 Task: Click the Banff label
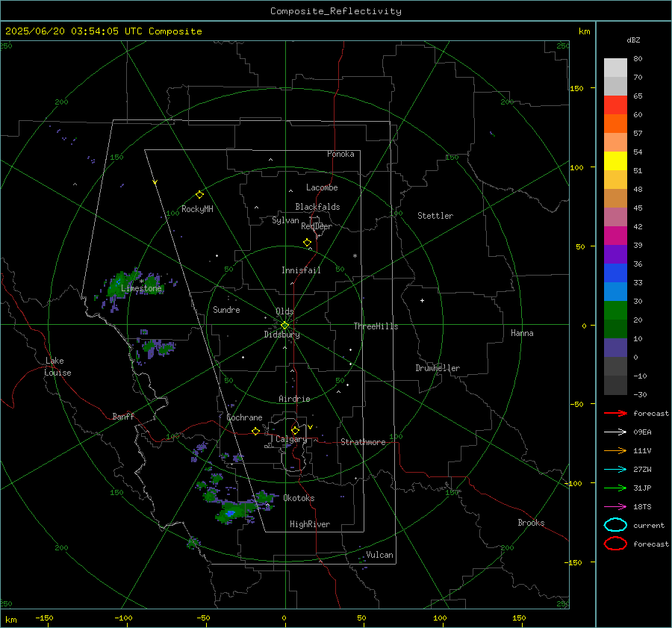123,417
